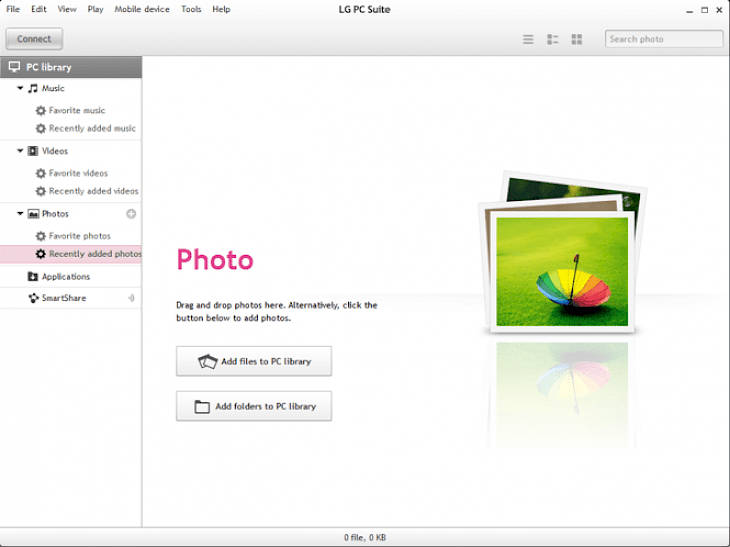730x547 pixels.
Task: Switch to the detailed list view icon
Action: pyautogui.click(x=553, y=40)
